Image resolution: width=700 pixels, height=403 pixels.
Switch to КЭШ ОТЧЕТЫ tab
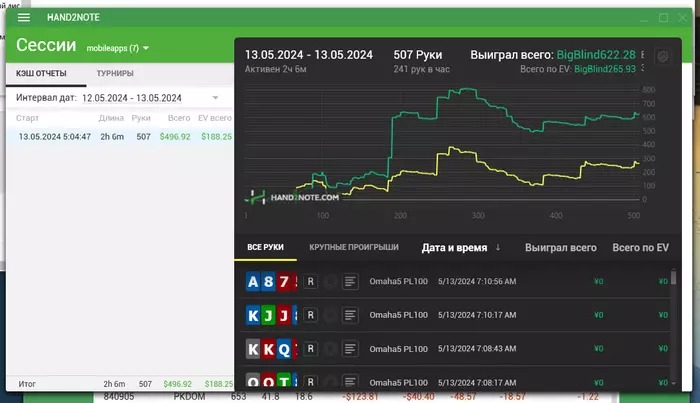(x=41, y=73)
